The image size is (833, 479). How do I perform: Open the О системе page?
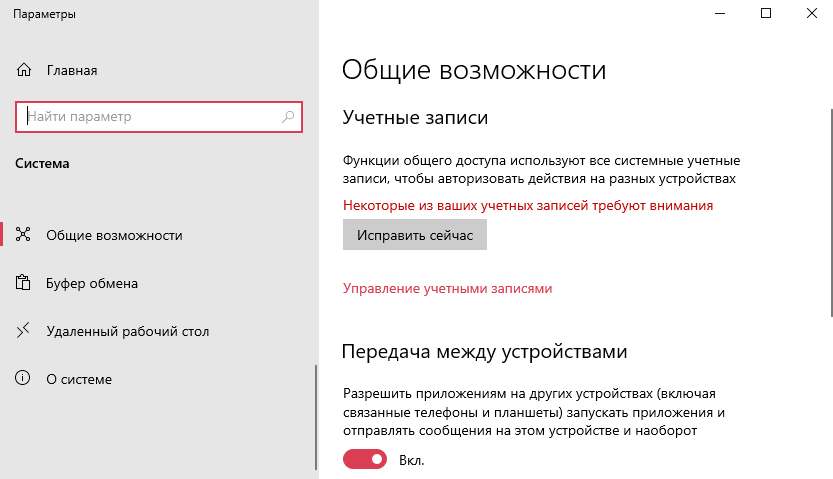coord(79,379)
